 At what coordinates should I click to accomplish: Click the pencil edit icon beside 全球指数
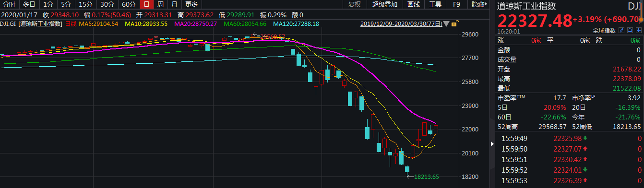(x=621, y=30)
